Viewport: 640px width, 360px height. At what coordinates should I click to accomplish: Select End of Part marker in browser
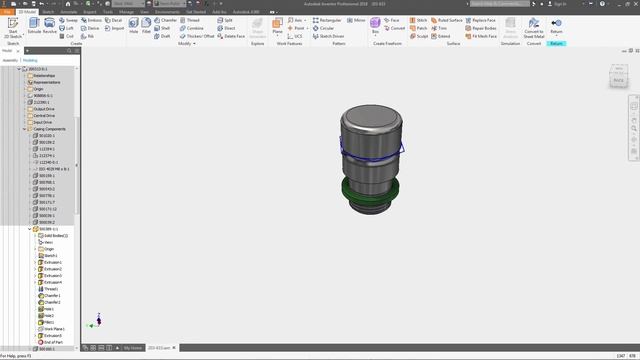tap(51, 342)
